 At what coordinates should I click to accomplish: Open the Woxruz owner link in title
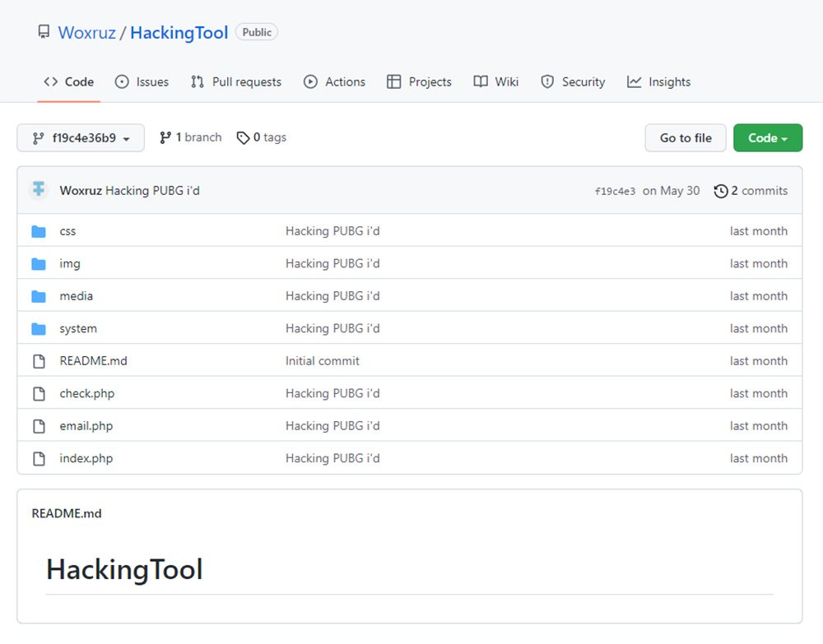[89, 33]
